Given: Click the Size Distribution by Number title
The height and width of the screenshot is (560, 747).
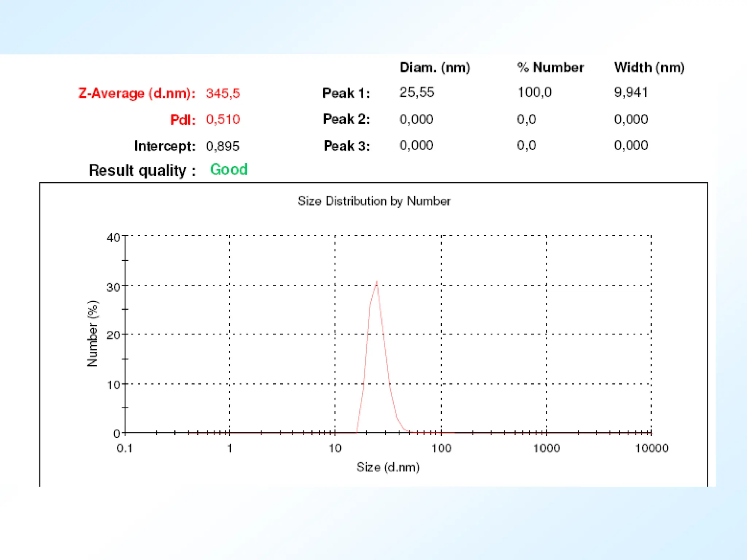Looking at the screenshot, I should (x=374, y=201).
